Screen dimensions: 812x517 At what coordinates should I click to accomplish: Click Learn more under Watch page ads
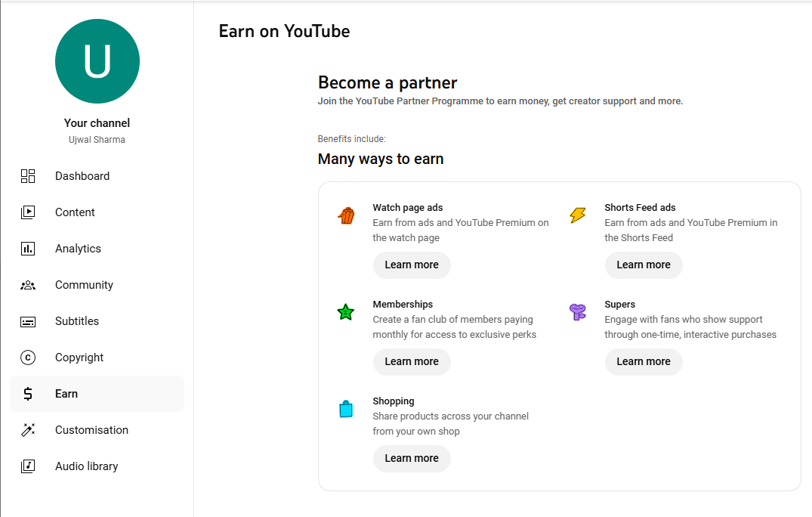click(x=412, y=265)
